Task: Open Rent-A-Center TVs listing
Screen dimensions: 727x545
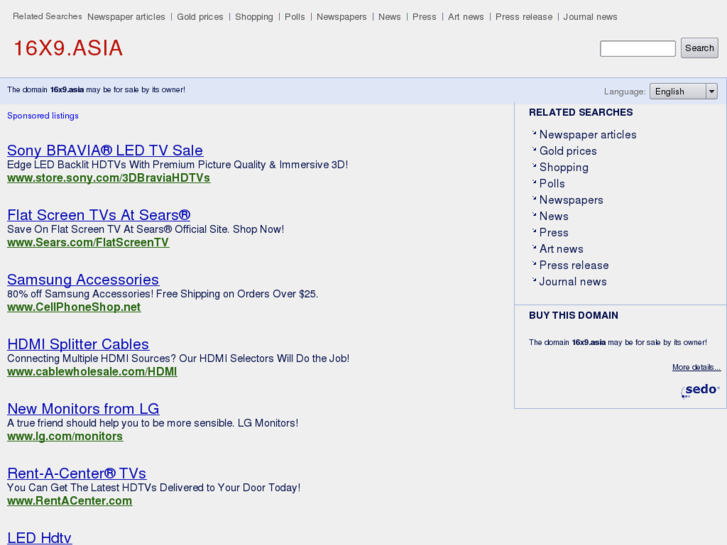Action: tap(77, 473)
